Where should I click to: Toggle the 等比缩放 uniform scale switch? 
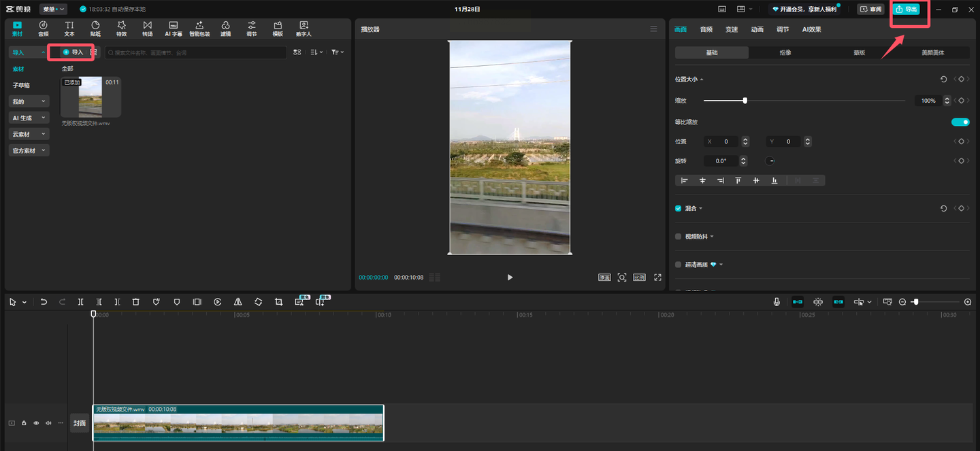pyautogui.click(x=960, y=122)
